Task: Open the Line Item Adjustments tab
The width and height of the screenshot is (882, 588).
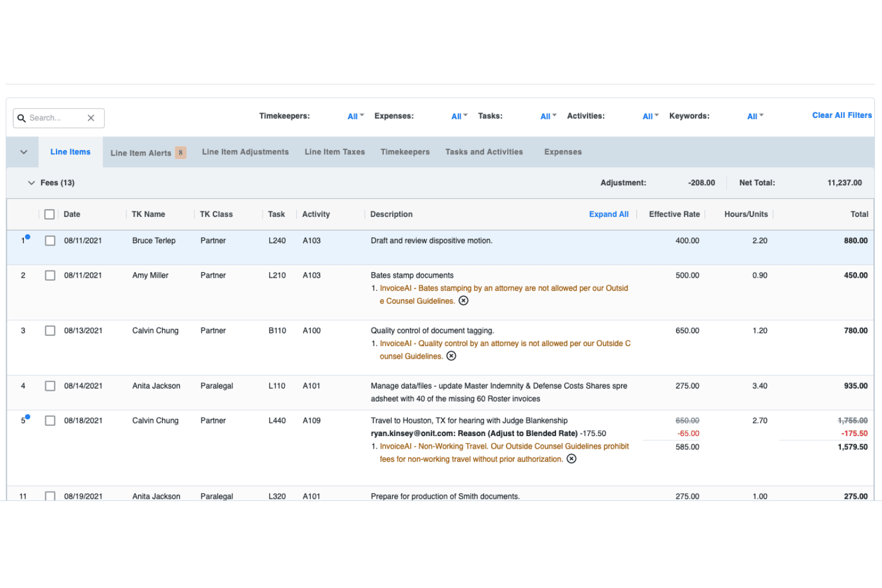Action: tap(246, 152)
